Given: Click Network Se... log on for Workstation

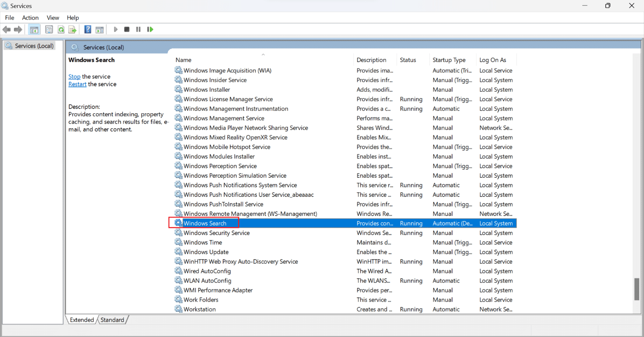Looking at the screenshot, I should tap(496, 309).
